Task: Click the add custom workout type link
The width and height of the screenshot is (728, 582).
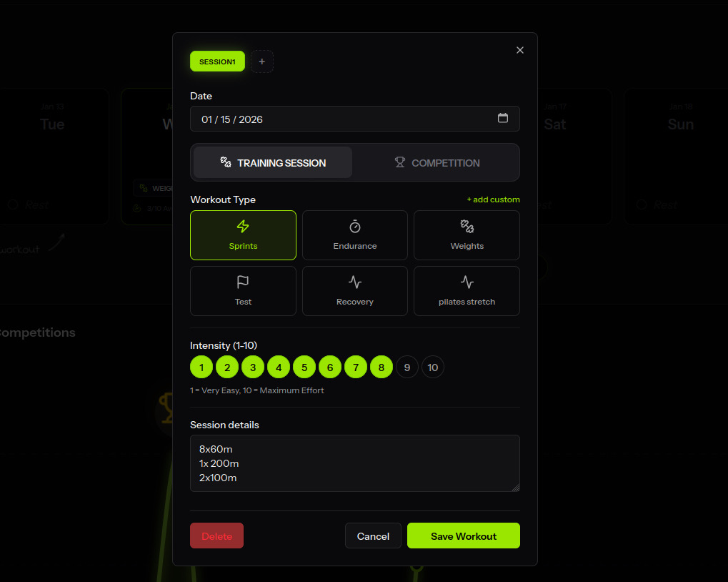Action: 493,199
